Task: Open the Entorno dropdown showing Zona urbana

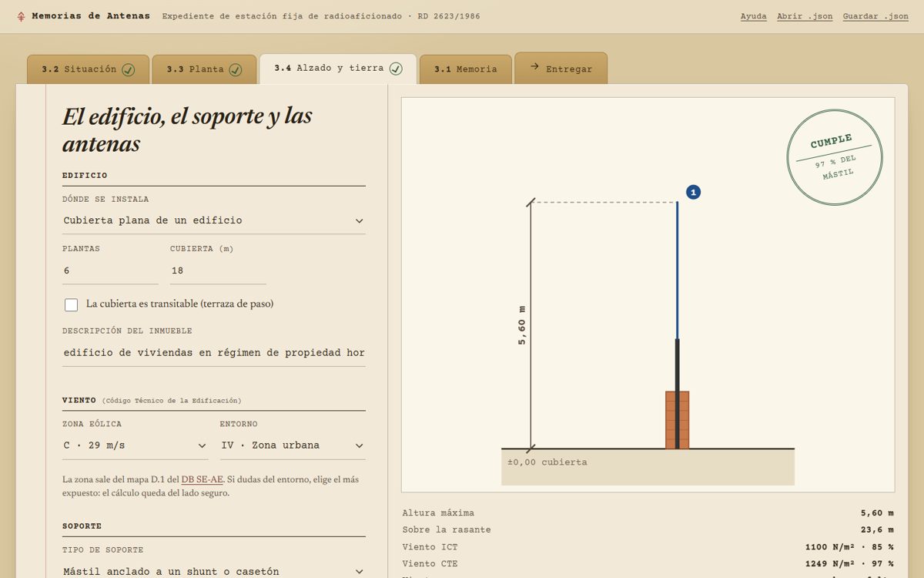Action: pyautogui.click(x=293, y=445)
